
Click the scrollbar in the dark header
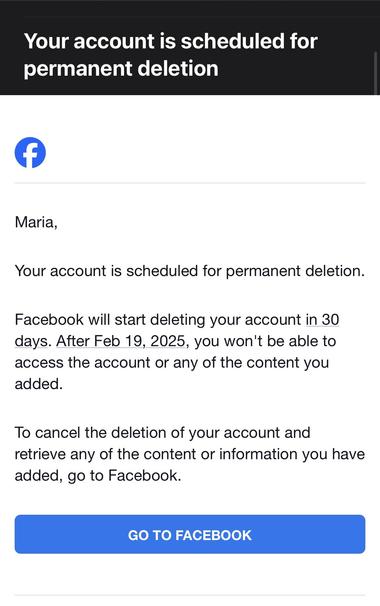tap(376, 73)
